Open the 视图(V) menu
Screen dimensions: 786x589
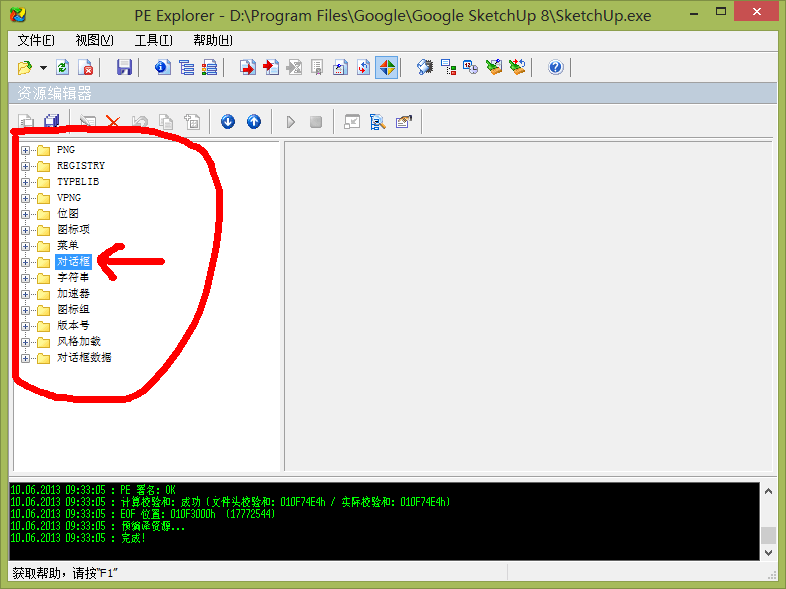tap(94, 40)
